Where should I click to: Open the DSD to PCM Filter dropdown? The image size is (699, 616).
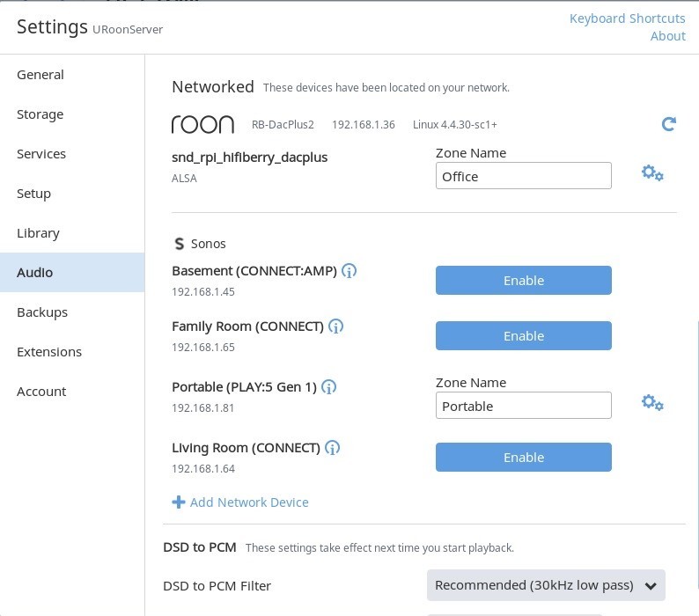click(x=546, y=585)
